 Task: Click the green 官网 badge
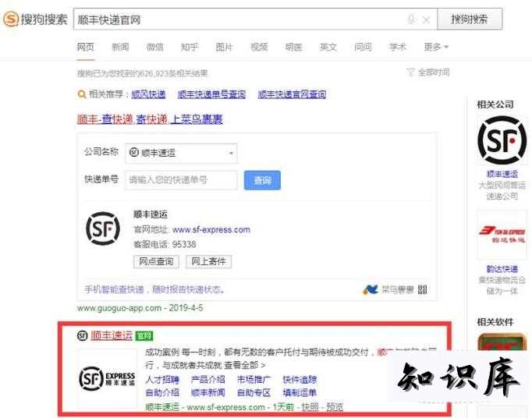144,336
